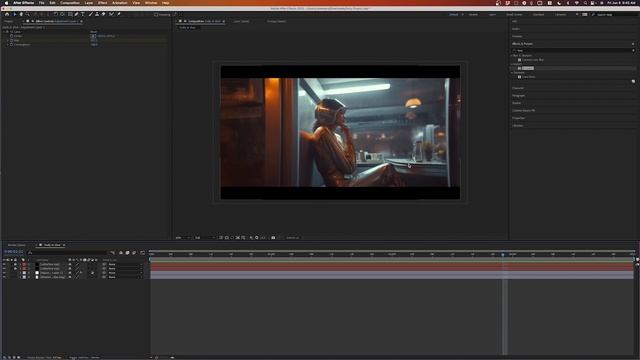
Task: Collapse the CC Lens effect properties
Action: coord(4,32)
